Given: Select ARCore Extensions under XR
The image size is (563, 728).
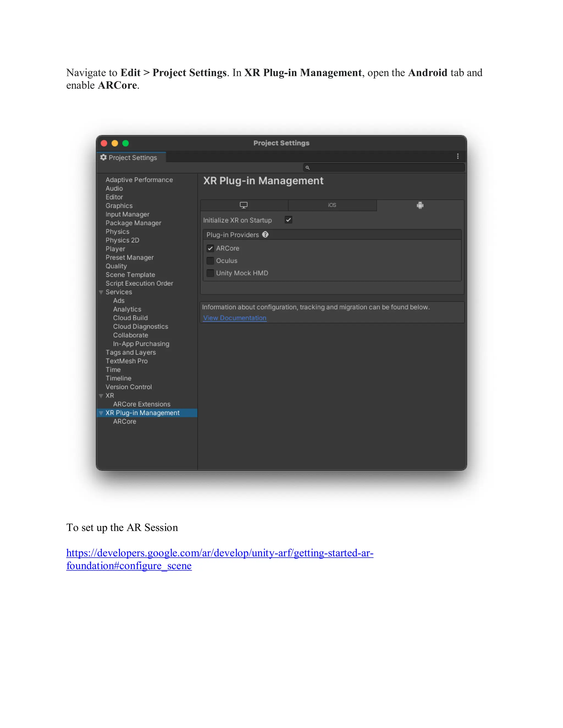Looking at the screenshot, I should tap(142, 405).
